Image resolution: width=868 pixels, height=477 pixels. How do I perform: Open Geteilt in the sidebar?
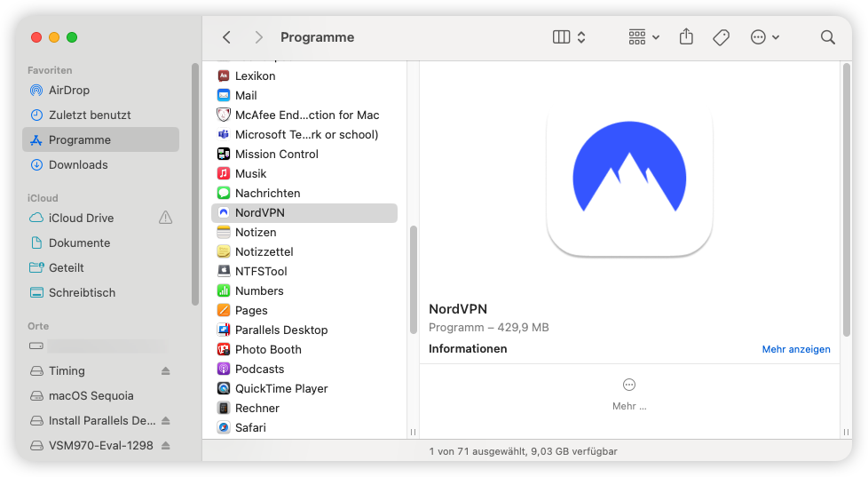(x=101, y=267)
